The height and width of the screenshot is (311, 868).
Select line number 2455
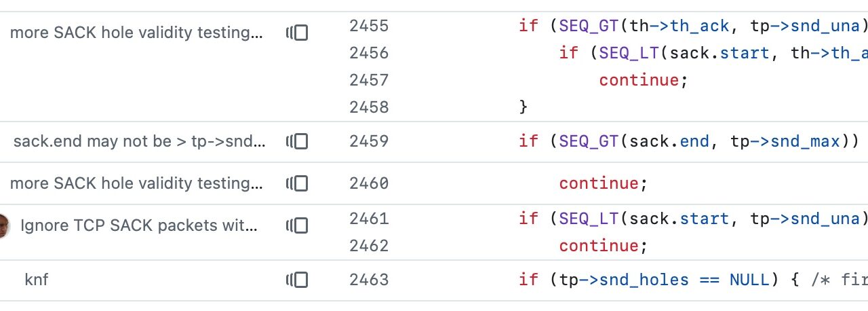pyautogui.click(x=369, y=26)
